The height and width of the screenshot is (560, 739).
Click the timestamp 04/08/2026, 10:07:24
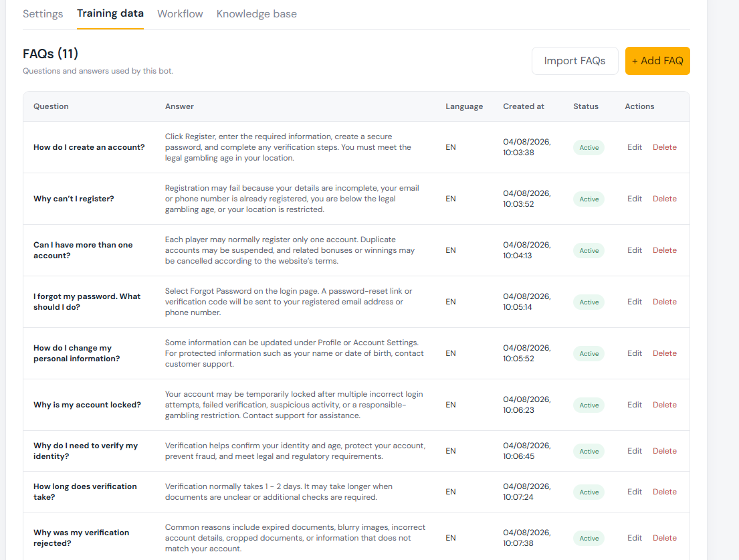pos(526,491)
